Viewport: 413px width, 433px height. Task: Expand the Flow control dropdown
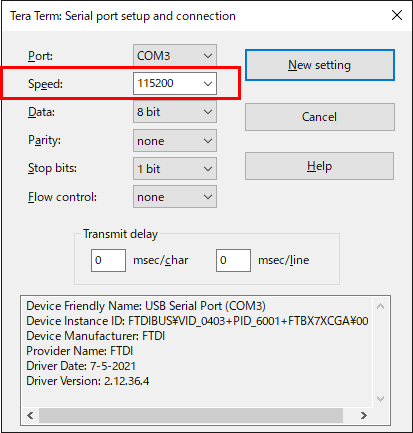pyautogui.click(x=175, y=197)
